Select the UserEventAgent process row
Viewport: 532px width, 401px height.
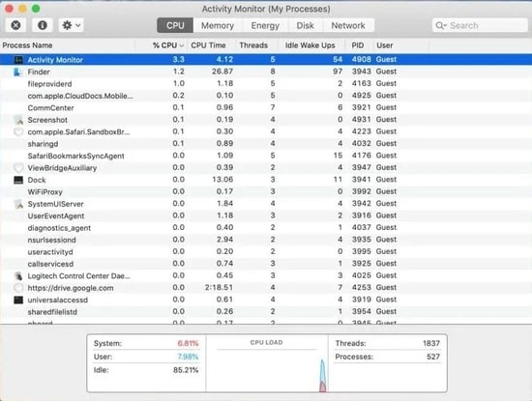(x=266, y=215)
